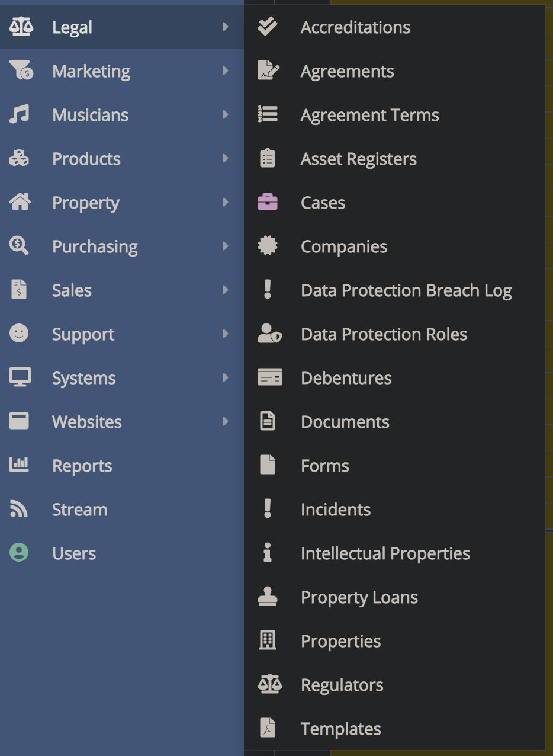Screen dimensions: 553x756
Task: Click the green Users avatar icon
Action: [19, 553]
